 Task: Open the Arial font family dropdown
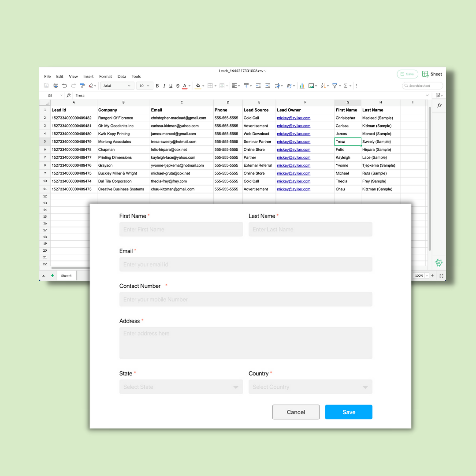117,86
